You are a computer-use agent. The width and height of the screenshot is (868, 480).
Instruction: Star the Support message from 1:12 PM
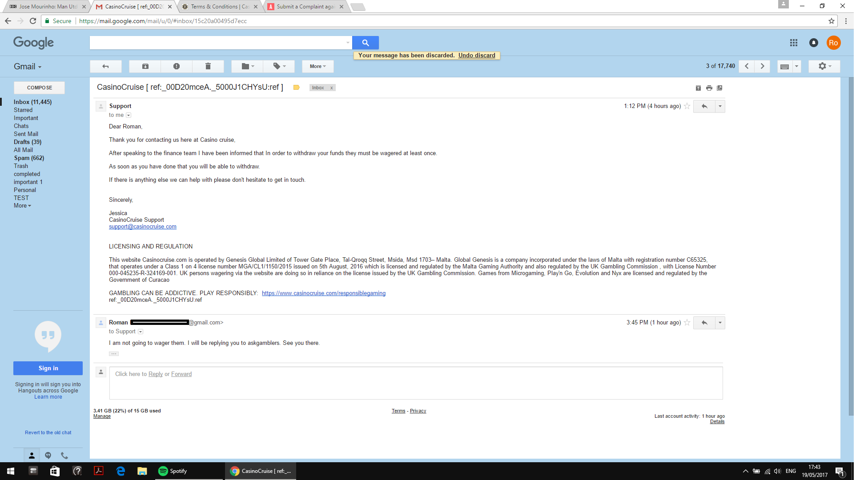tap(687, 106)
